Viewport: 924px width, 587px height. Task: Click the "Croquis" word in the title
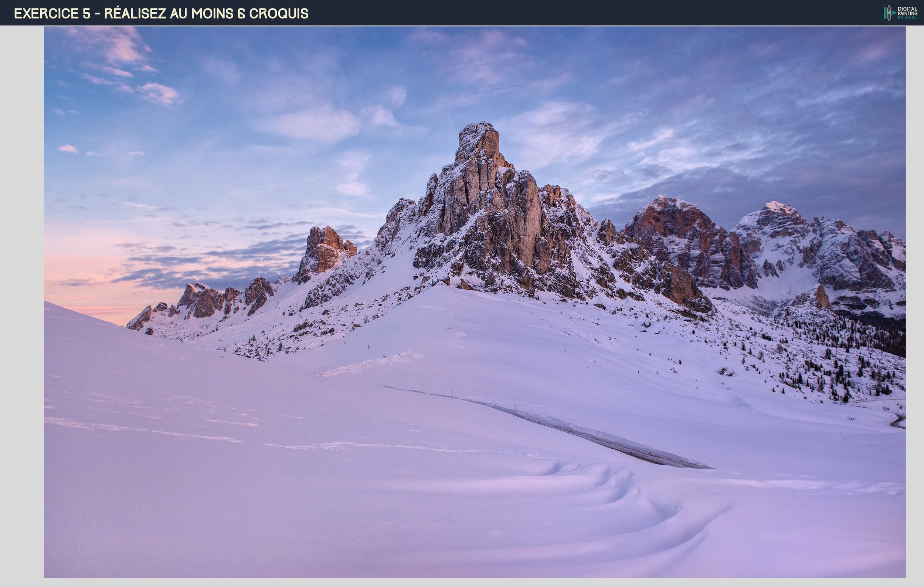(x=279, y=13)
